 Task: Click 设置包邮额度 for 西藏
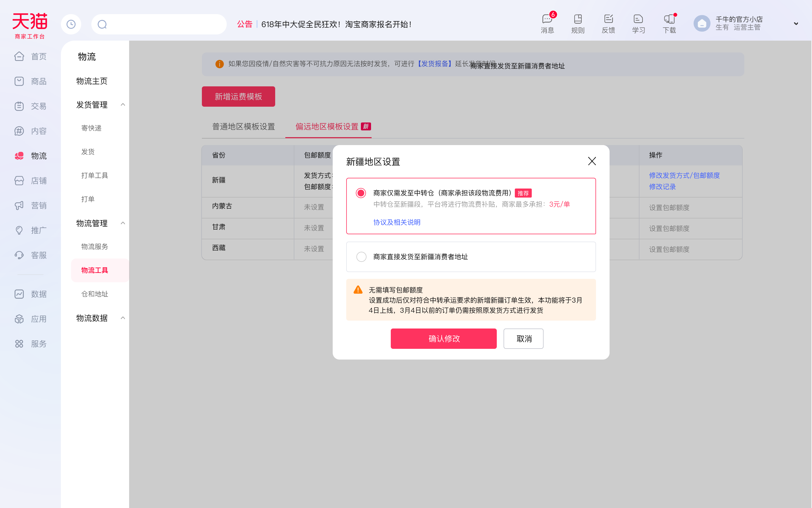pos(669,249)
